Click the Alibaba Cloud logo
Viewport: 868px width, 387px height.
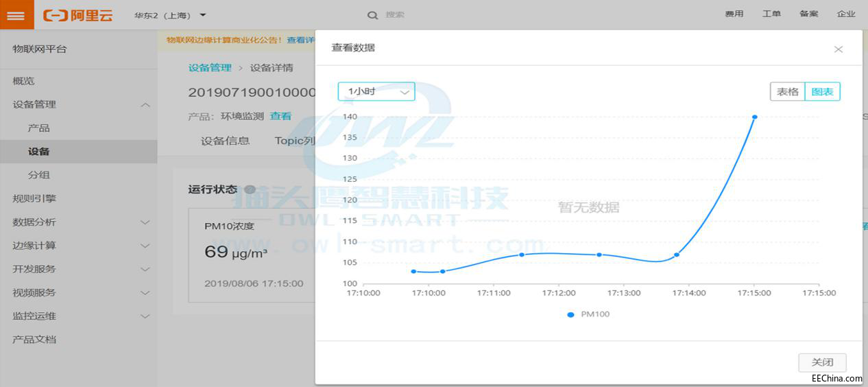(77, 15)
